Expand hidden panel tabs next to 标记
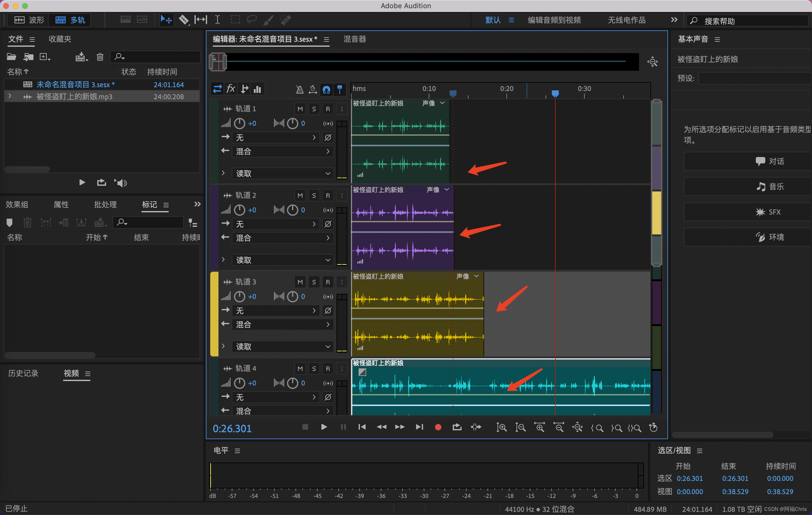812x515 pixels. tap(197, 204)
